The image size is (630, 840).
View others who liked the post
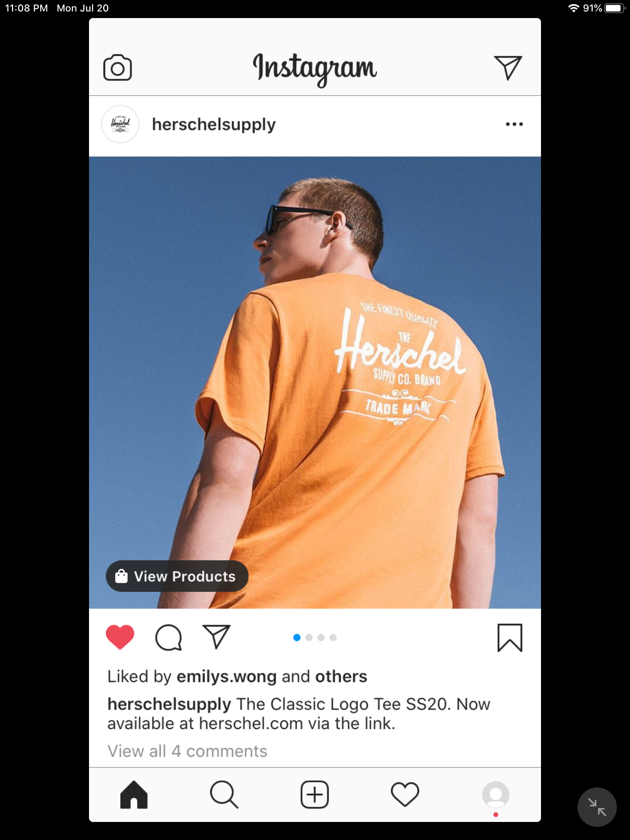click(x=341, y=677)
